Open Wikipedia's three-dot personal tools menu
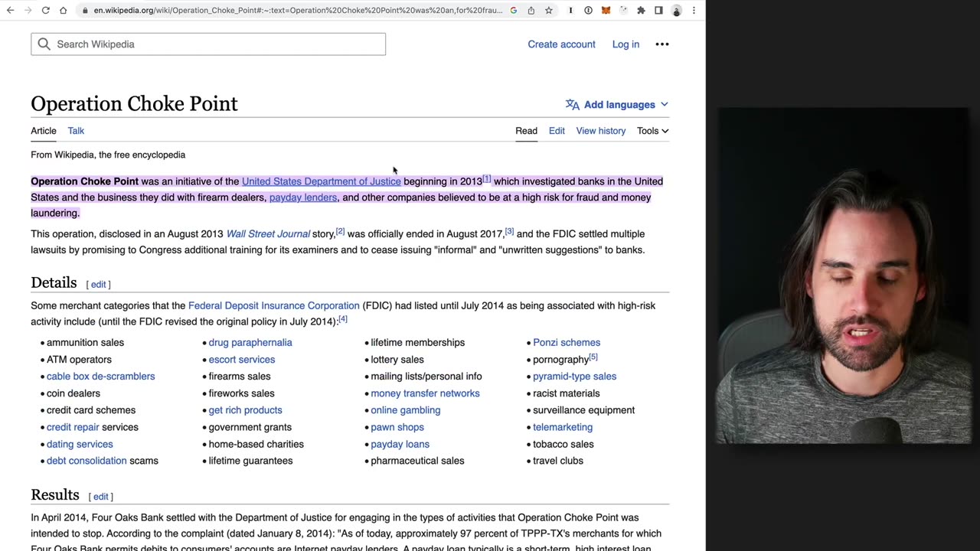The height and width of the screenshot is (551, 980). click(662, 44)
